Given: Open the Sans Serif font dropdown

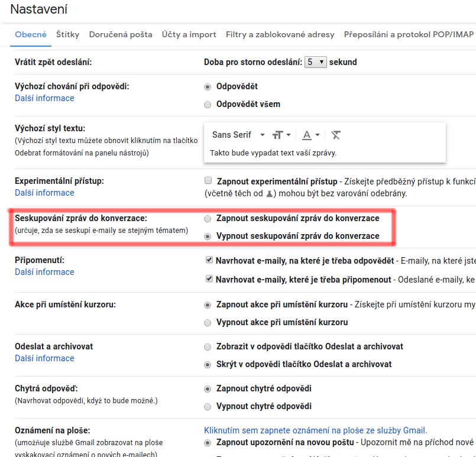Looking at the screenshot, I should coord(238,135).
